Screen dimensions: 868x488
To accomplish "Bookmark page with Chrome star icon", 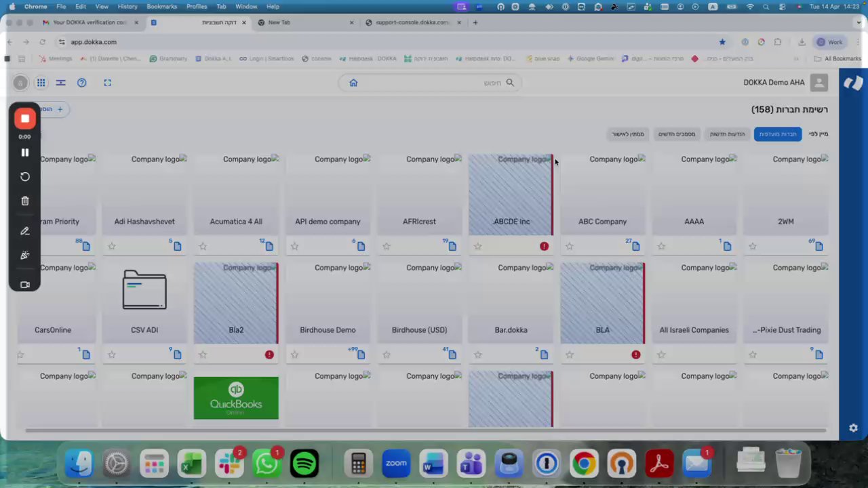I will (722, 42).
